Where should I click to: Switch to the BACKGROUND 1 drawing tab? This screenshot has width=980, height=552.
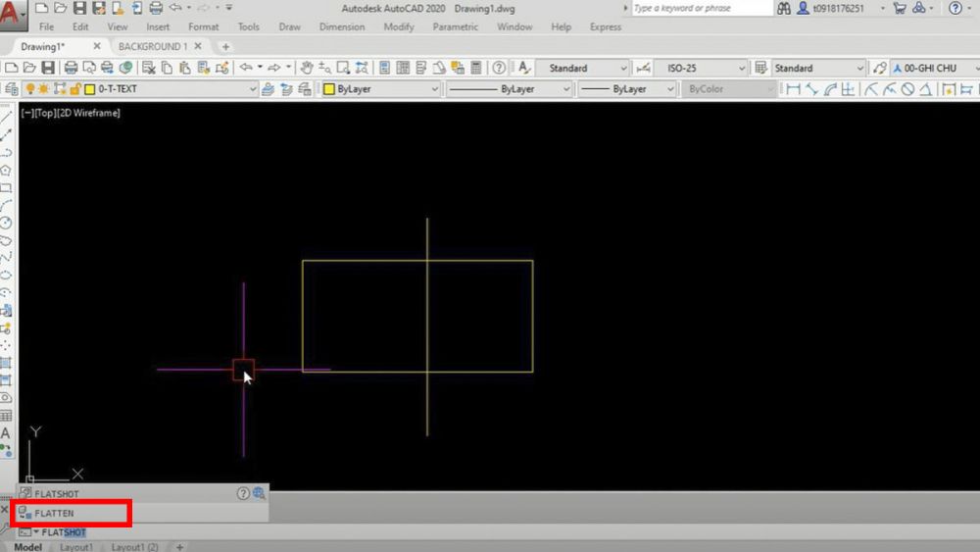[153, 46]
